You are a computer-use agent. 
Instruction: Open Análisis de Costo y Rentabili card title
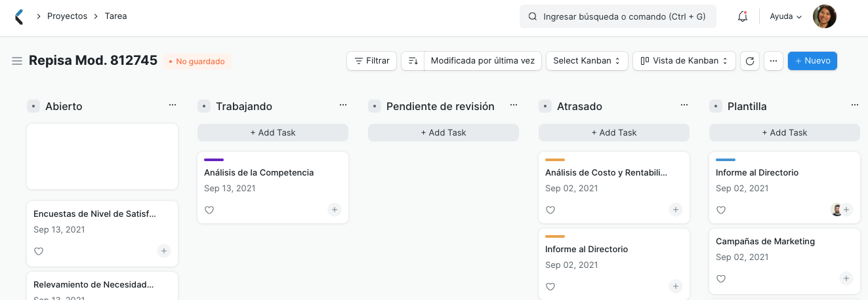coord(606,172)
